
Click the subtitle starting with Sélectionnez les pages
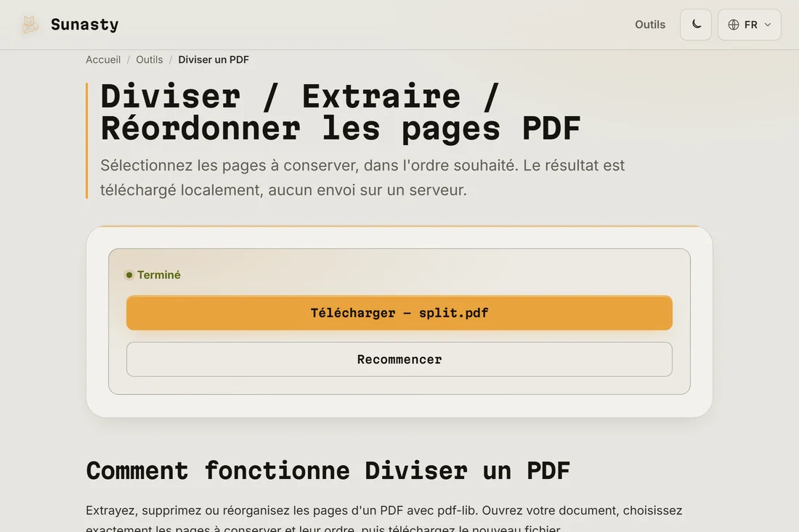tap(362, 178)
